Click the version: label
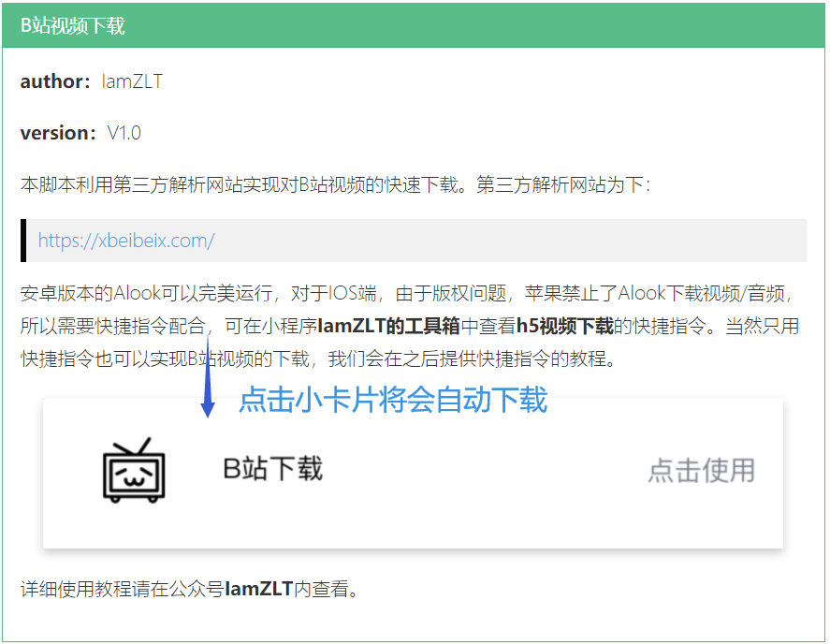The image size is (830, 644). coord(58,133)
